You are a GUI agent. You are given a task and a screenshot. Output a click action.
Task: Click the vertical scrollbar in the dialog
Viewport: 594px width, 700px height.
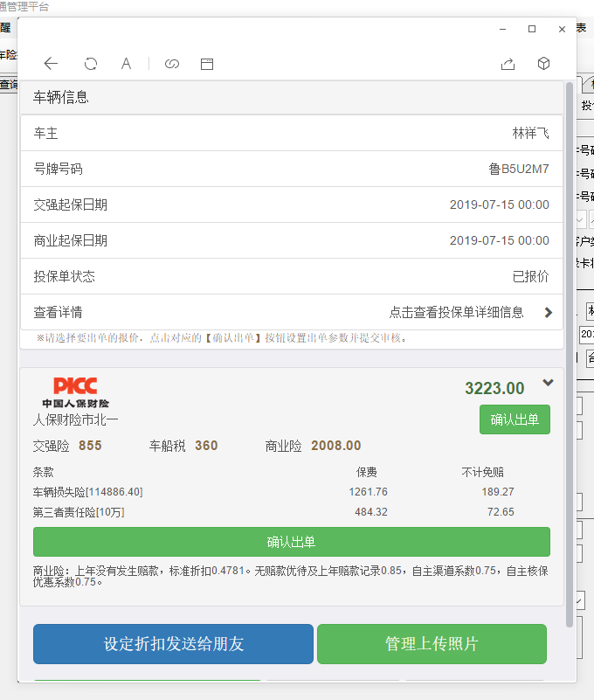(569, 355)
